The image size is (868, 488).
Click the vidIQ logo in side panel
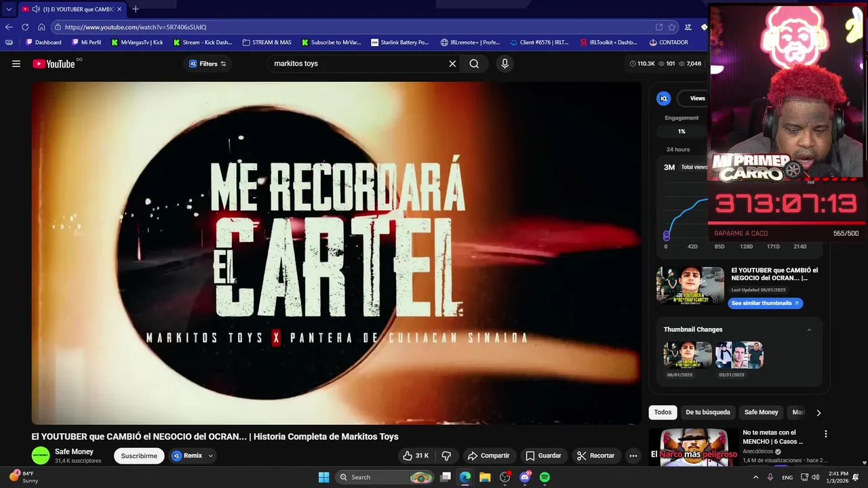[664, 98]
